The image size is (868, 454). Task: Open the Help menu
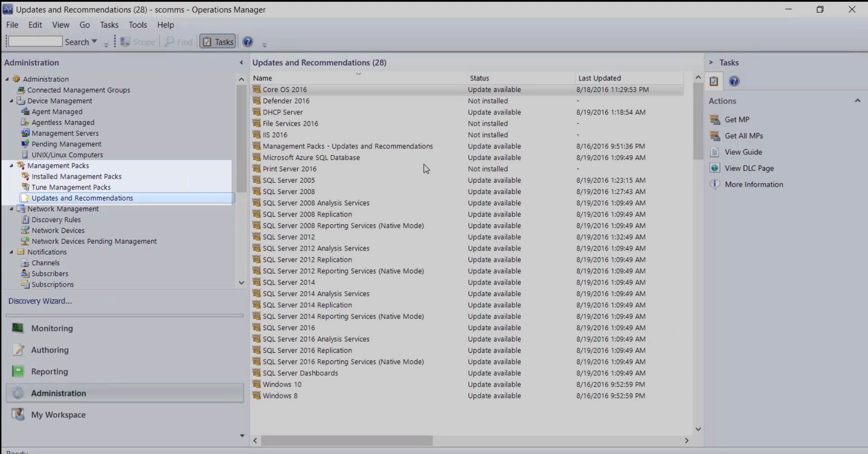[166, 25]
